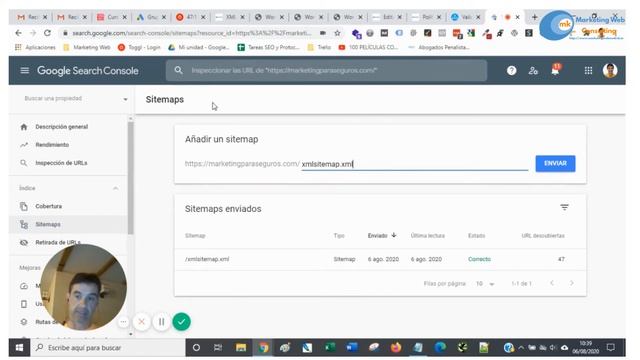The image size is (640, 360).
Task: Go to previous page of sitemaps table
Action: [552, 283]
